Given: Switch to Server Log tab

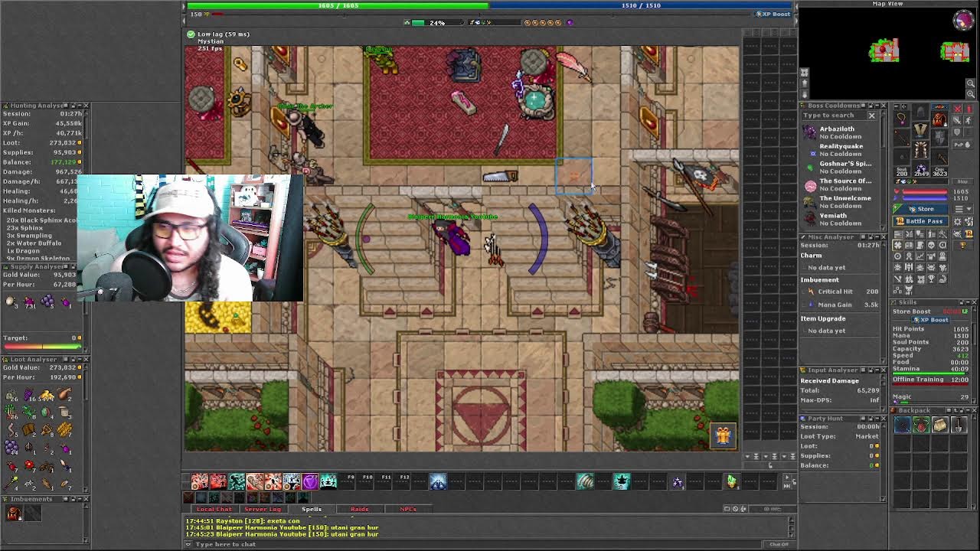Looking at the screenshot, I should [x=263, y=509].
